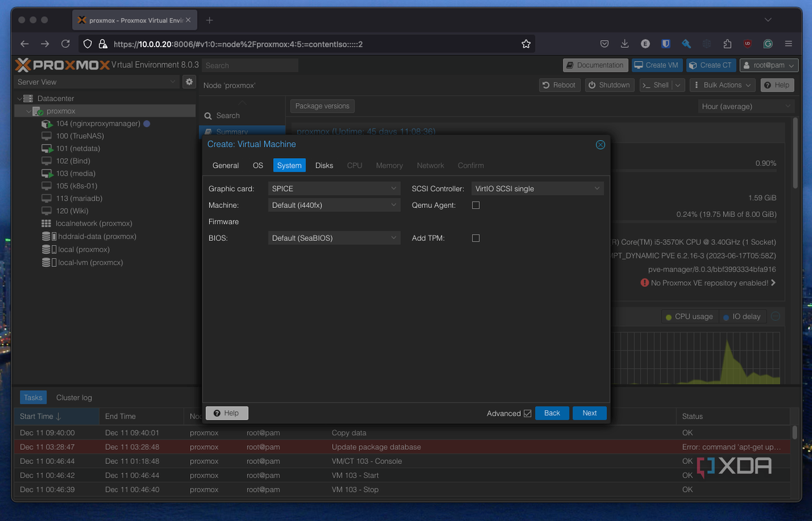Open the browser extensions puzzle icon
Viewport: 812px width, 521px height.
(x=727, y=44)
